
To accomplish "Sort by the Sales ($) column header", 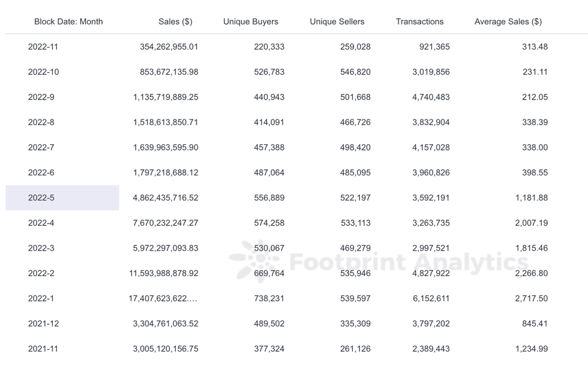I will (x=175, y=22).
